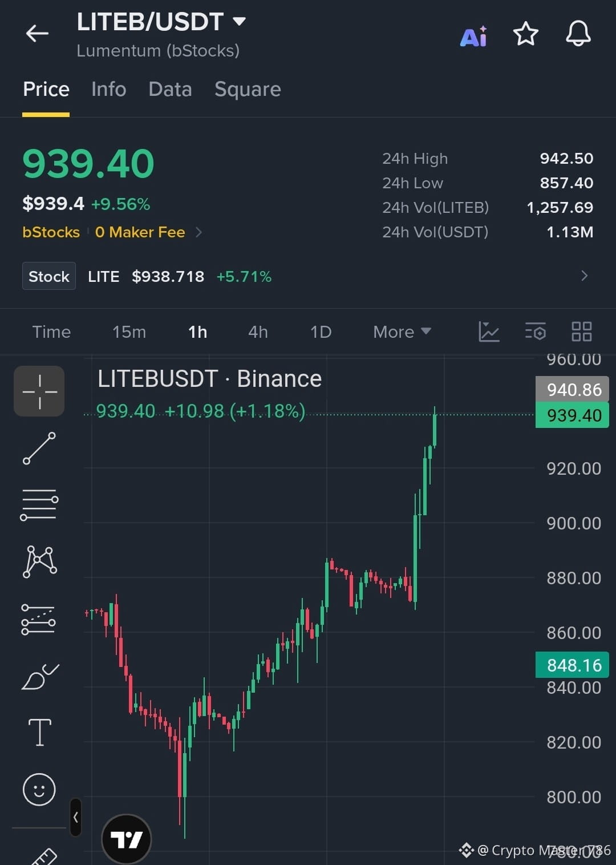The image size is (616, 865).
Task: Select the Time chart interval
Action: (x=51, y=332)
